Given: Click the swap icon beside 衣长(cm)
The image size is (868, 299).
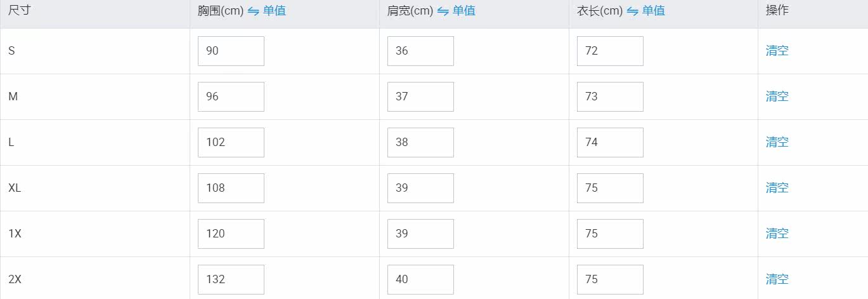Looking at the screenshot, I should pyautogui.click(x=632, y=11).
